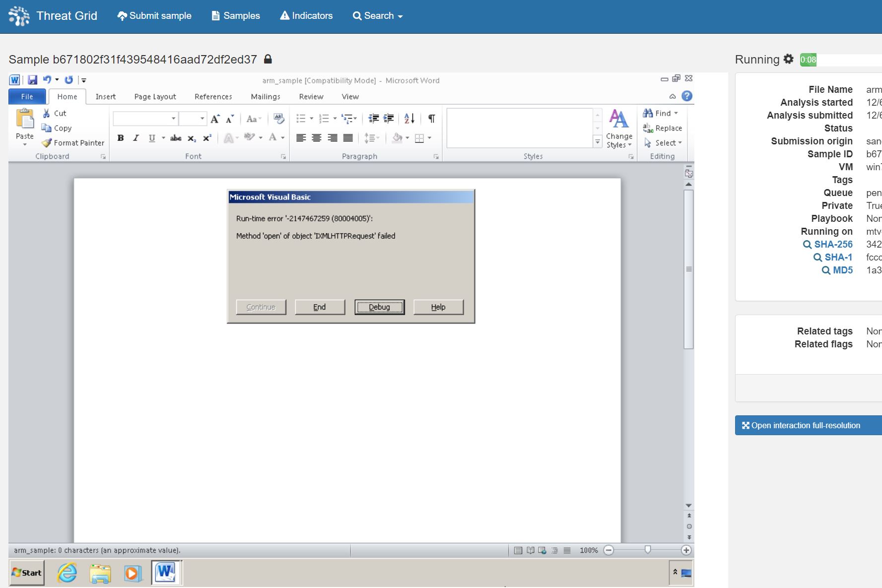The width and height of the screenshot is (882, 588).
Task: Click the zoom slider handle
Action: (648, 550)
